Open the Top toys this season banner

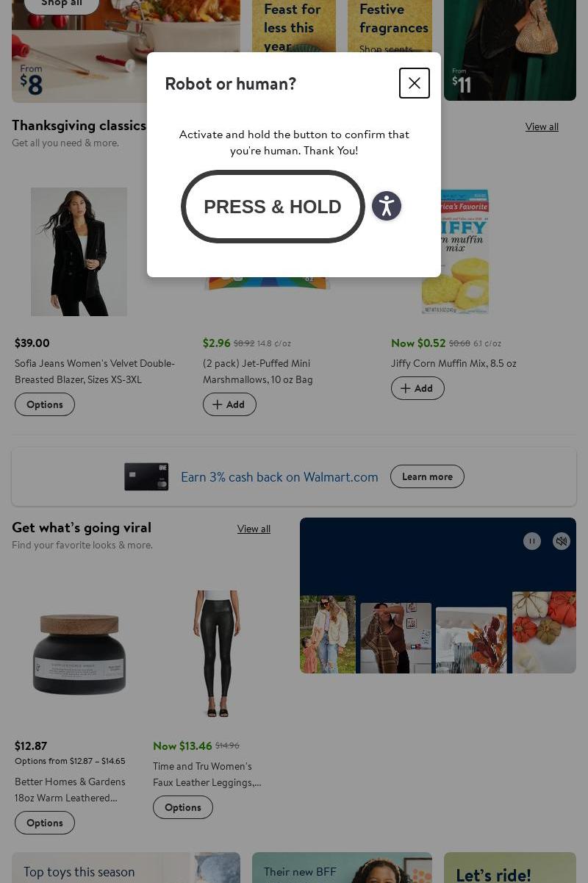[x=126, y=868]
